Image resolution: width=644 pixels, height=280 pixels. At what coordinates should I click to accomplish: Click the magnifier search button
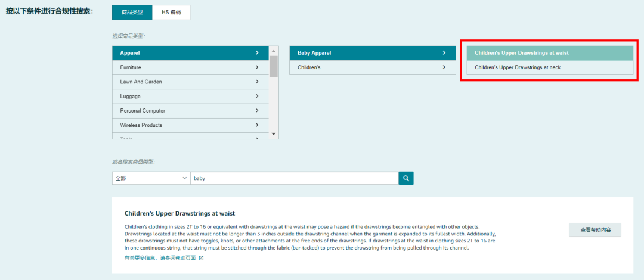pyautogui.click(x=406, y=178)
